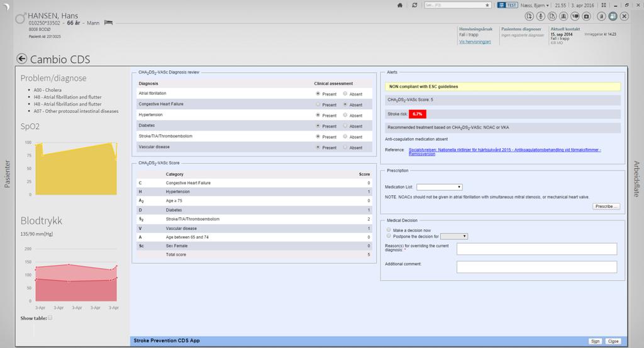Set Atrial fibrillation to Absent
Image resolution: width=644 pixels, height=348 pixels.
pyautogui.click(x=345, y=94)
